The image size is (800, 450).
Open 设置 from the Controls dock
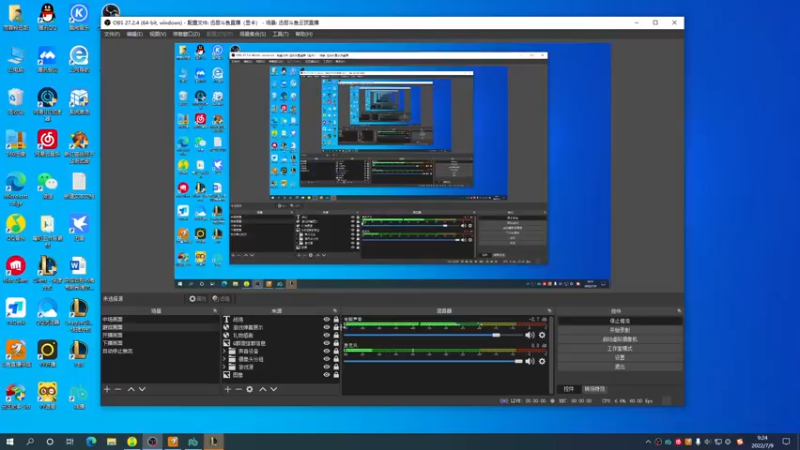[x=620, y=358]
